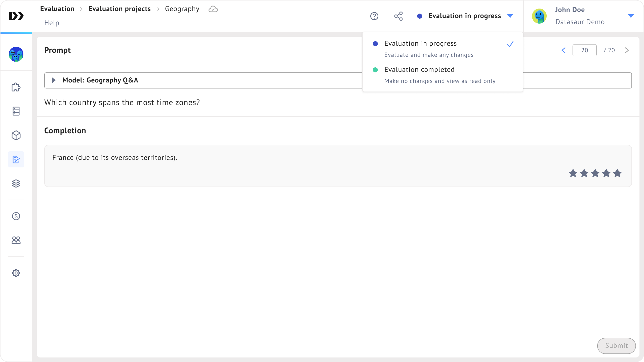The image size is (644, 362).
Task: Click the prompt number input field
Action: (584, 50)
